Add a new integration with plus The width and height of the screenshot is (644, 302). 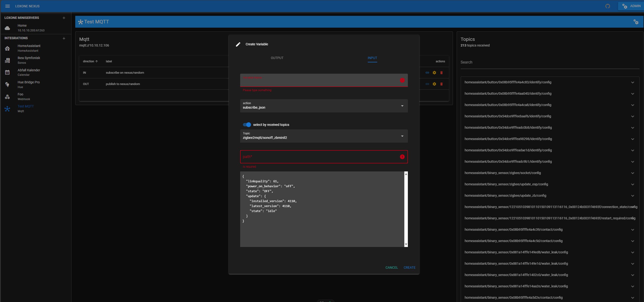click(x=64, y=38)
